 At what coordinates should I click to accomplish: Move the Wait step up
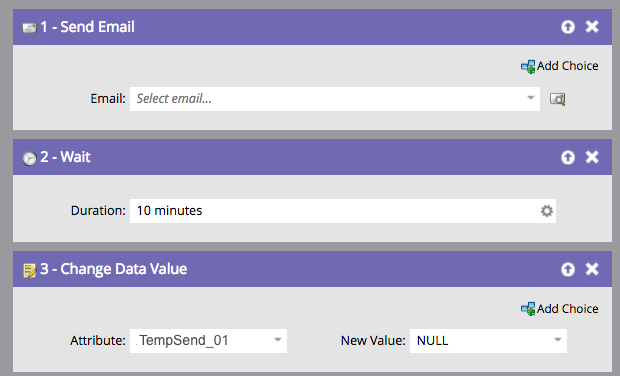[x=568, y=157]
